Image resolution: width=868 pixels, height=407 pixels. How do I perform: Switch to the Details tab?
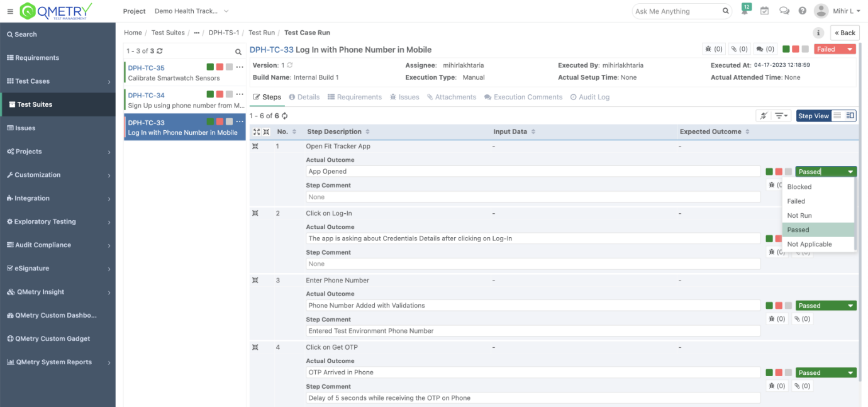(304, 97)
